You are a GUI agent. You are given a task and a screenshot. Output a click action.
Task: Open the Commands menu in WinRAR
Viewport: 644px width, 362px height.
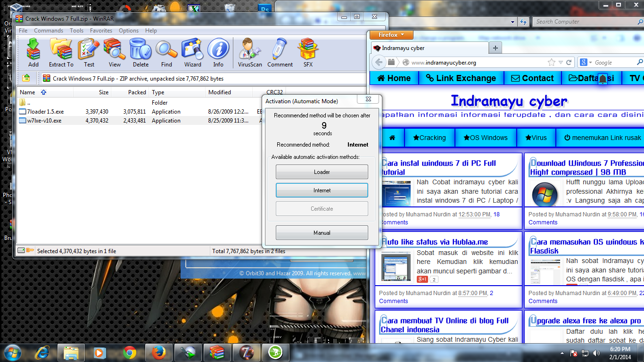(x=49, y=31)
